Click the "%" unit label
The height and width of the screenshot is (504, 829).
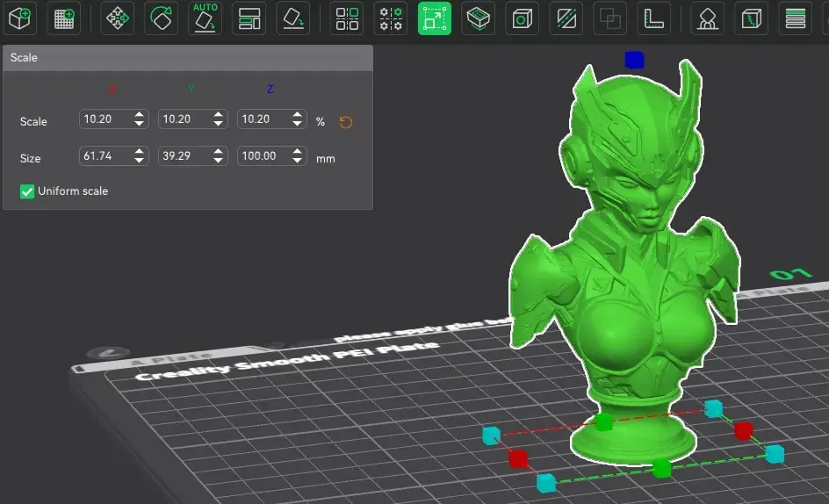(x=321, y=122)
